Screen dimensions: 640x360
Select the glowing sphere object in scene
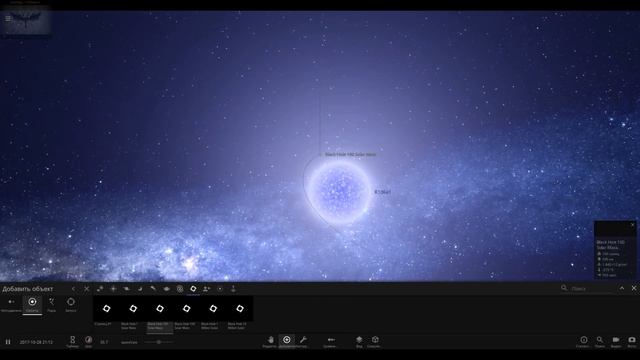click(x=340, y=191)
